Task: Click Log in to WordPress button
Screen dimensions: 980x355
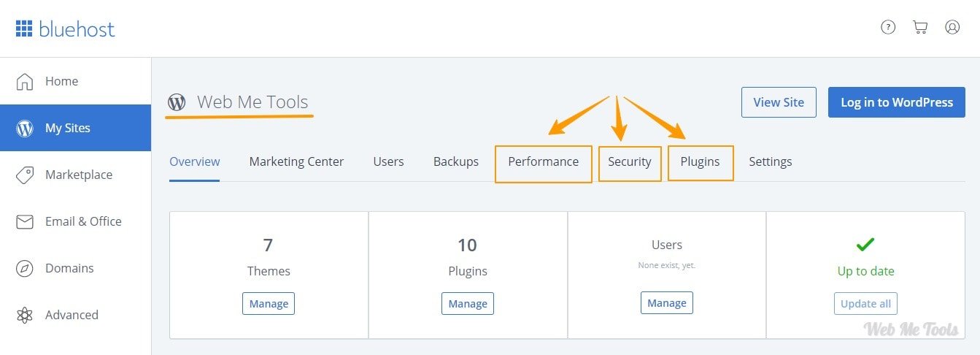Action: 897,102
